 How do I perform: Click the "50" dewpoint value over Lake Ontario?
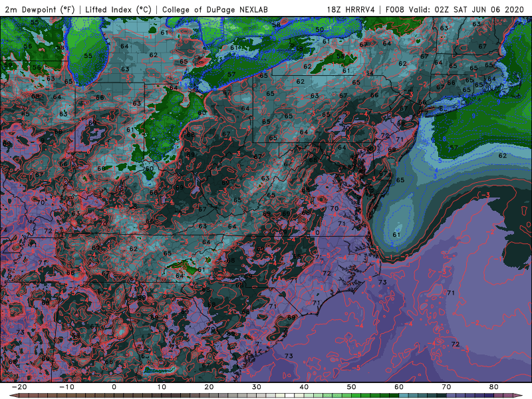click(319, 29)
